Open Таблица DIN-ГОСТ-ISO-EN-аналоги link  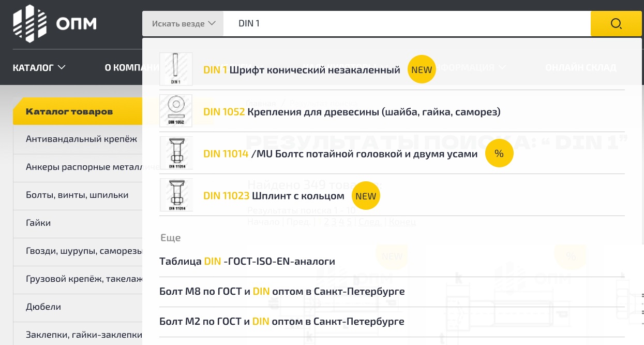pyautogui.click(x=247, y=261)
